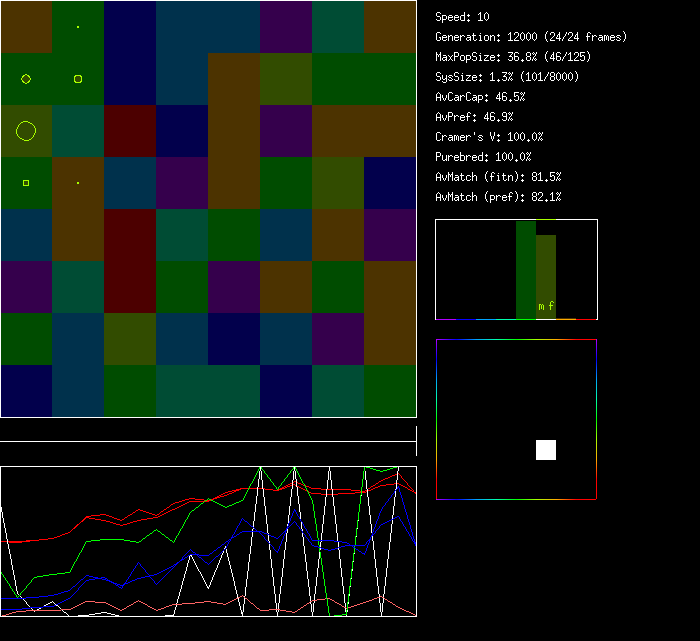
Task: Click the small hollow square organism
Action: coord(26,183)
